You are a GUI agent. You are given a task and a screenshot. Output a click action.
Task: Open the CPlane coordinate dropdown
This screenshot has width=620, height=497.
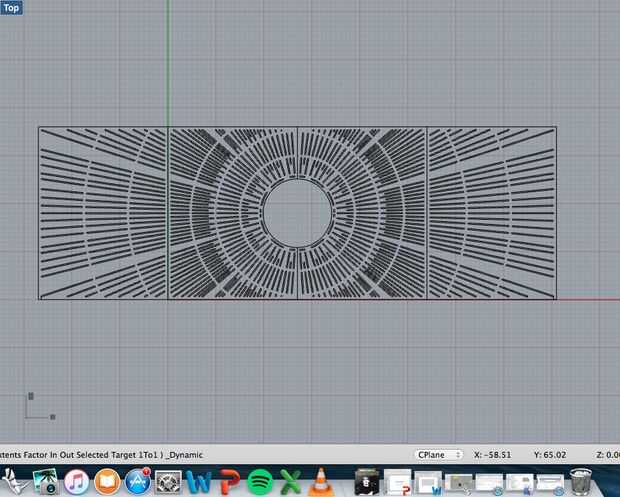tap(438, 455)
